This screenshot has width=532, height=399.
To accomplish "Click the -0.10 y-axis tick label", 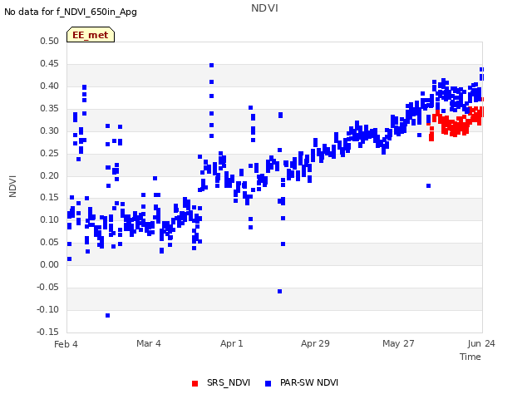I will 48,309.
